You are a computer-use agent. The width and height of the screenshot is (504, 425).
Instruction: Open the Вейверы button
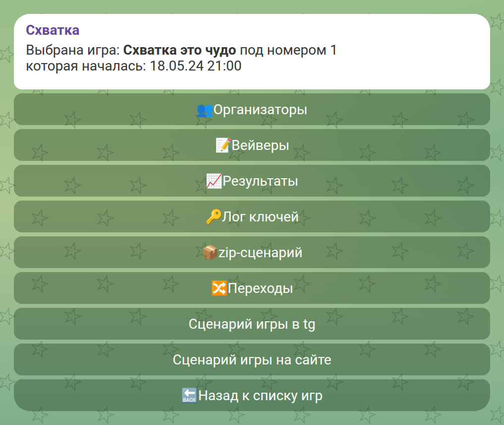tap(252, 145)
